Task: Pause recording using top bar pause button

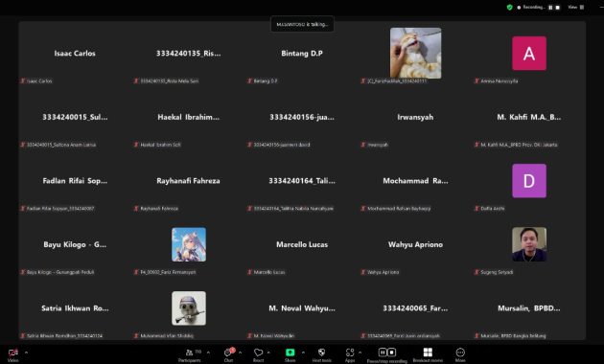Action: point(550,8)
